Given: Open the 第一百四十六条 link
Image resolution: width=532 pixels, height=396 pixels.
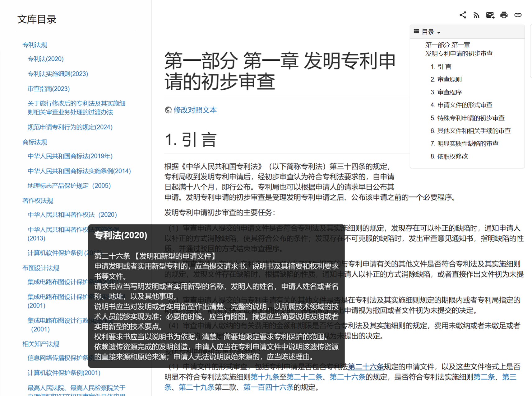Looking at the screenshot, I should pos(268,387).
